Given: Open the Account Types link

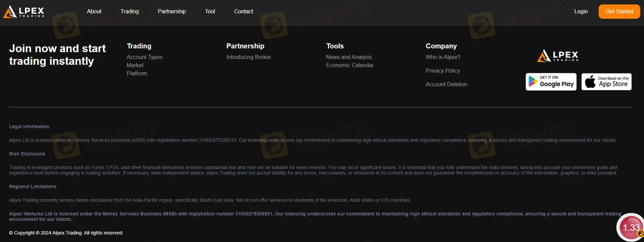Looking at the screenshot, I should (144, 57).
